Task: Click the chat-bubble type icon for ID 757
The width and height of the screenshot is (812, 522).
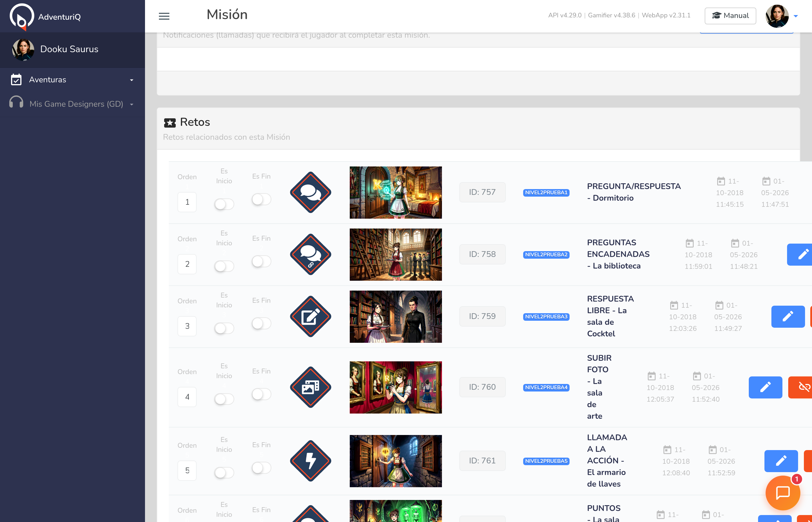Action: 310,192
